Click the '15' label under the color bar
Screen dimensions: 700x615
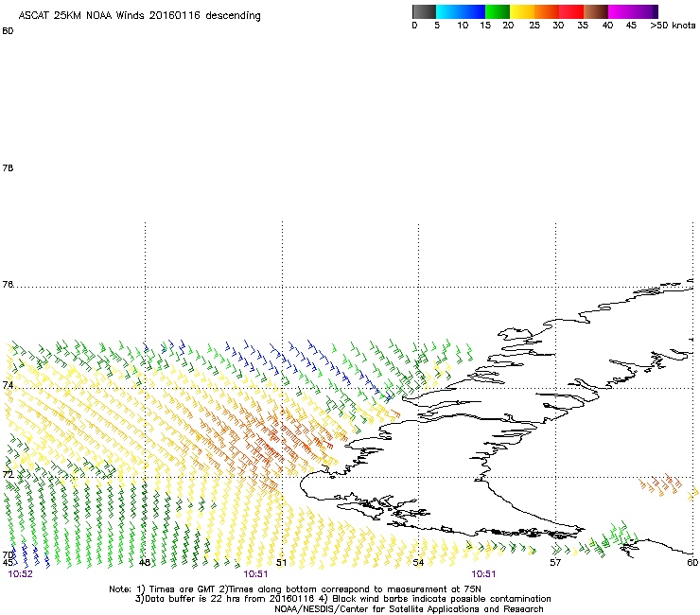(485, 26)
